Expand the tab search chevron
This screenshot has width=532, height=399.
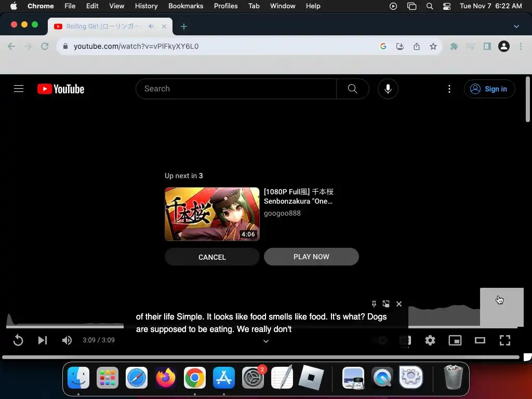point(516,26)
